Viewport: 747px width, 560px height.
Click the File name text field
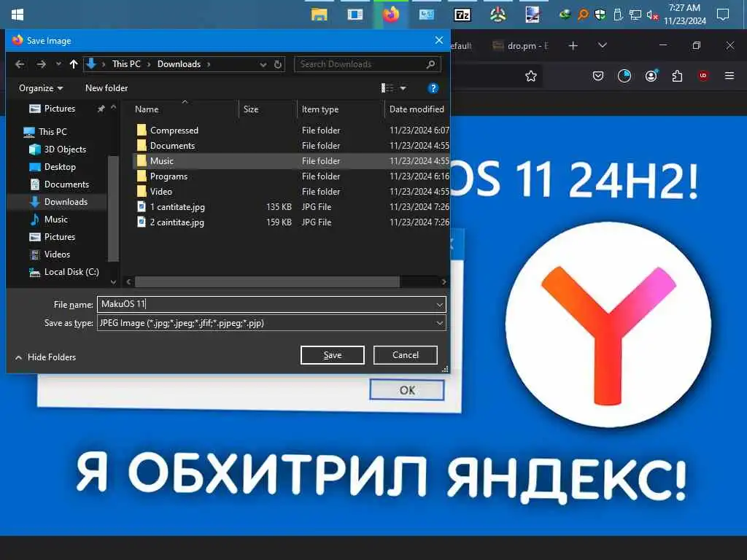(267, 304)
